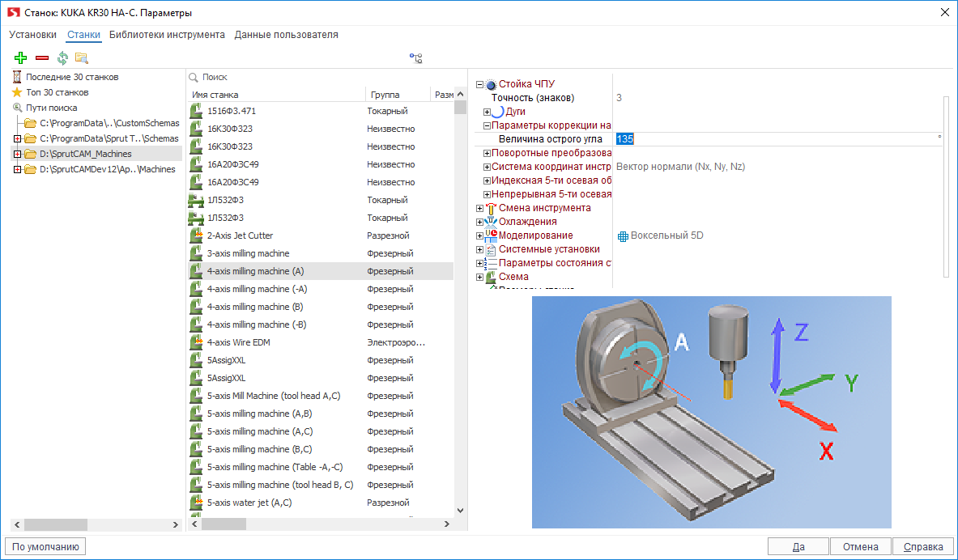
Task: Expand the Дуги node
Action: click(487, 112)
